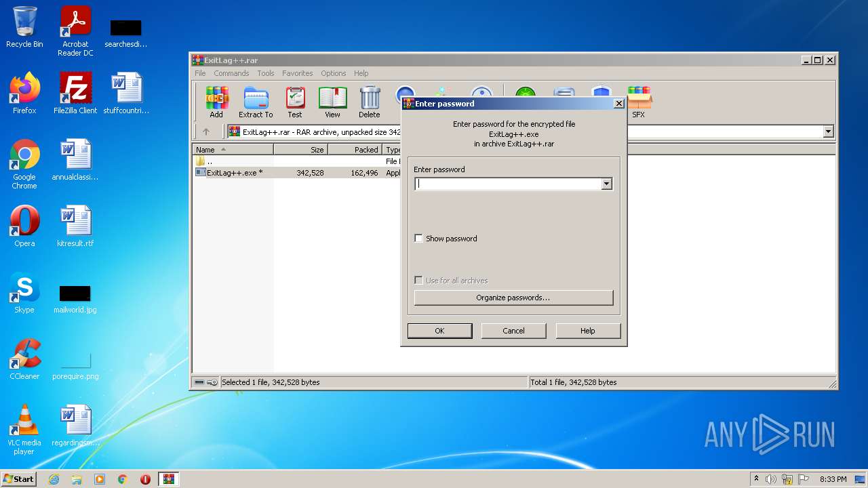Click the 342,528 size value
Image resolution: width=868 pixels, height=488 pixels.
[310, 173]
